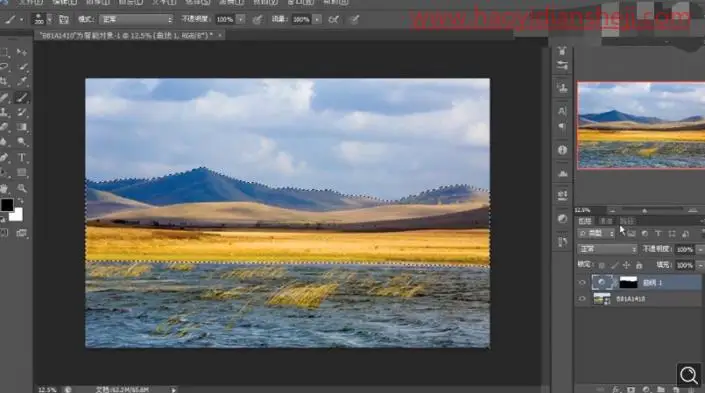
Task: Select the Dodge tool
Action: [x=22, y=142]
